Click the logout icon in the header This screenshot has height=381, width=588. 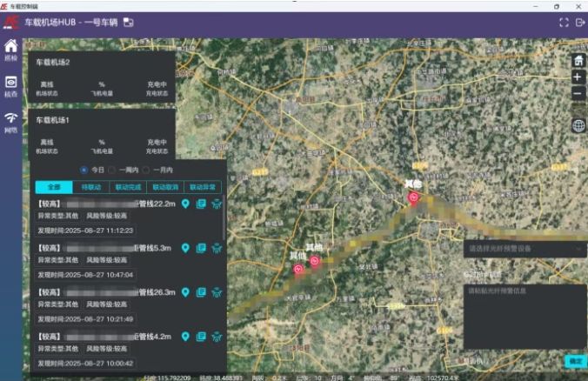point(580,22)
